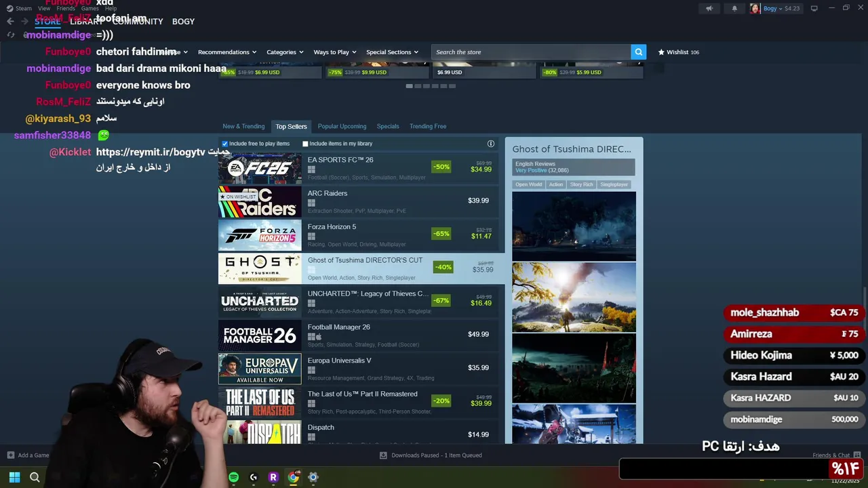Open Forza Horizon 5 capsule image
The height and width of the screenshot is (488, 868).
point(260,235)
